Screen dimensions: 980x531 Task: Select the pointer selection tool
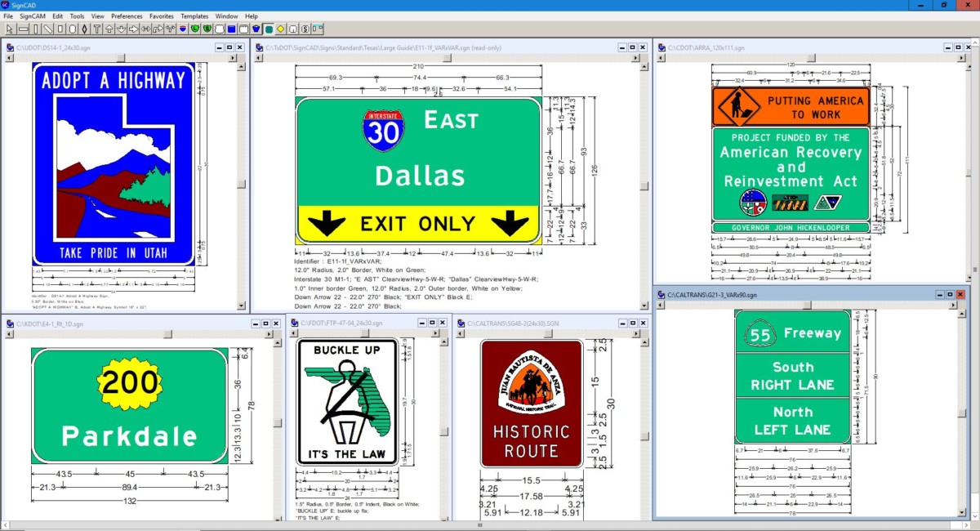click(x=9, y=29)
